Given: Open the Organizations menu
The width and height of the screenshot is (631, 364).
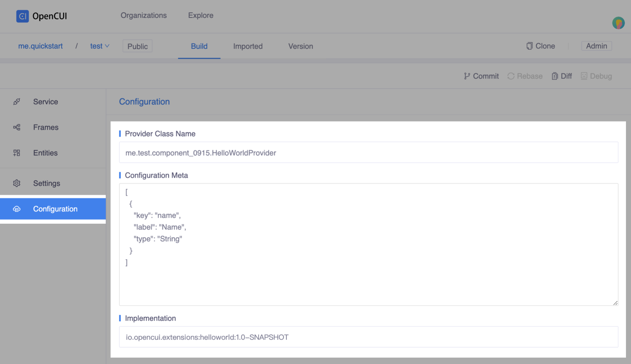Looking at the screenshot, I should pos(144,15).
